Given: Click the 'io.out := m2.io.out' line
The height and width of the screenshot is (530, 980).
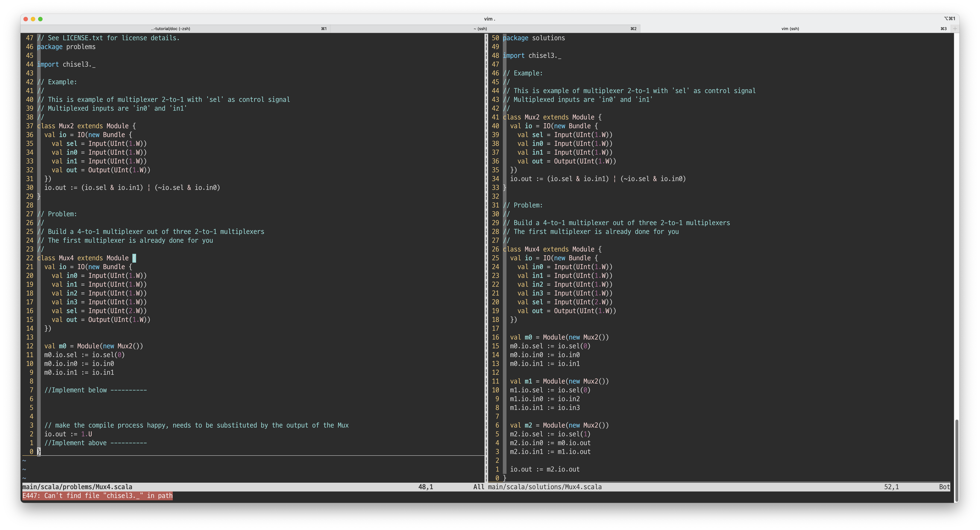Looking at the screenshot, I should 545,469.
